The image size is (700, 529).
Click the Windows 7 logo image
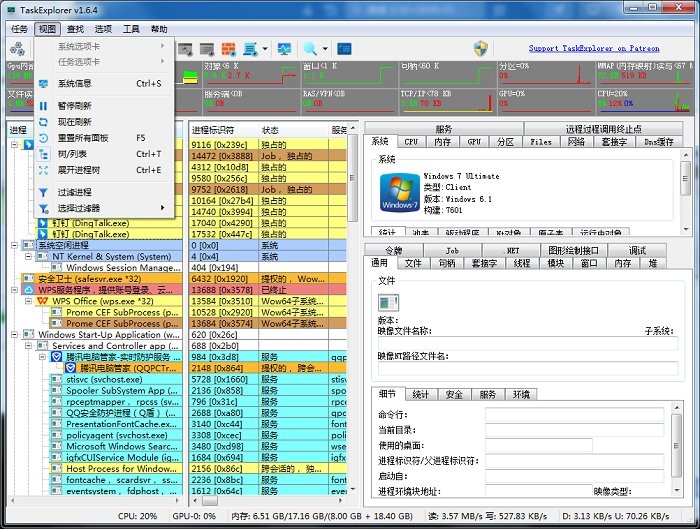coord(399,192)
